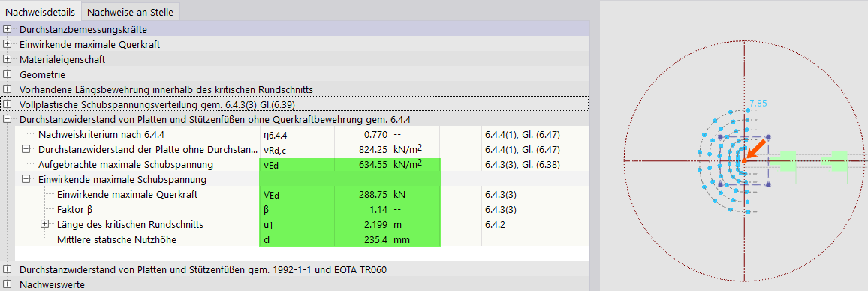Expand the Materialeigenschaft section
Screen dimensions: 868x291
pyautogui.click(x=8, y=58)
